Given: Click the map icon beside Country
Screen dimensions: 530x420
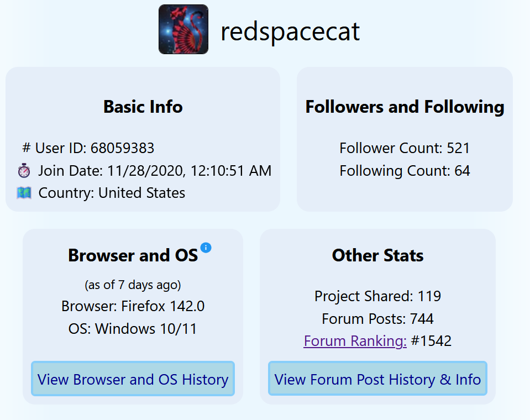Looking at the screenshot, I should (x=24, y=193).
